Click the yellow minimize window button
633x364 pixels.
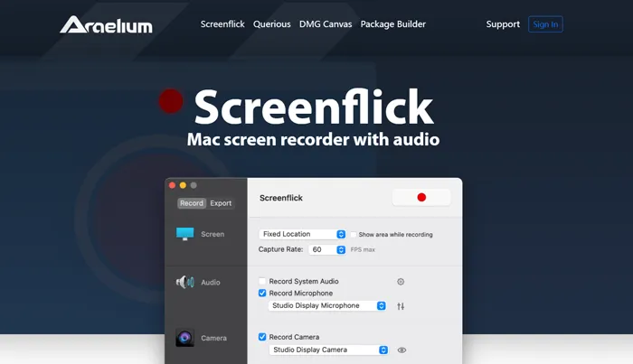pos(183,185)
